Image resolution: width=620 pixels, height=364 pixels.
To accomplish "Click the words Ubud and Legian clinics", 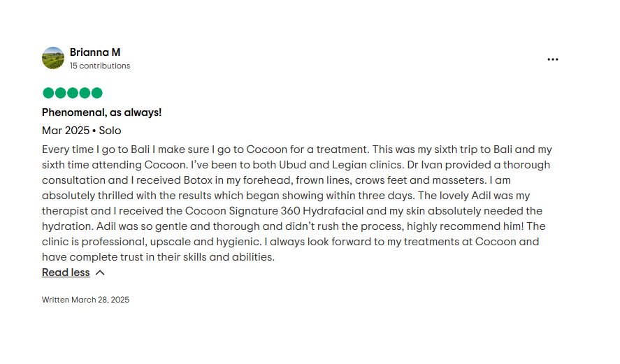I will tap(341, 165).
